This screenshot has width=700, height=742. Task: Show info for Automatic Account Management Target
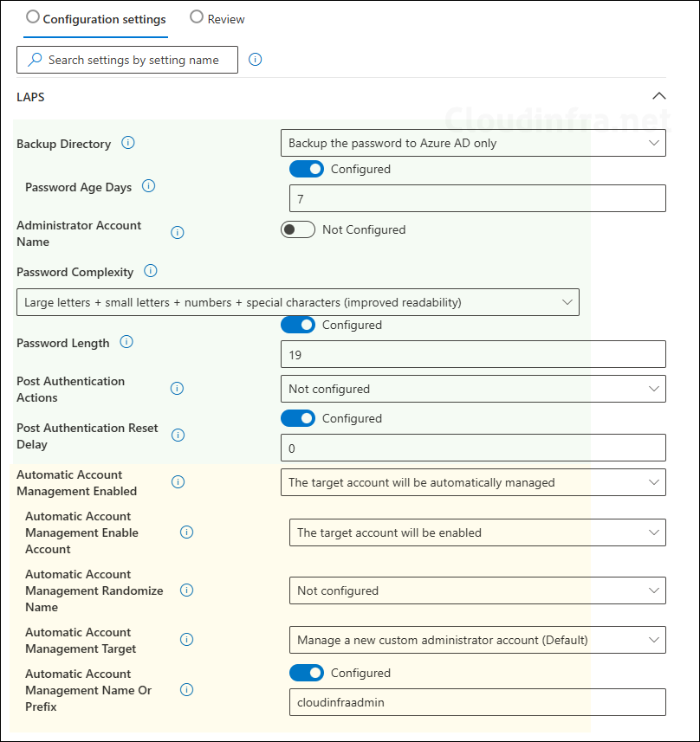pyautogui.click(x=187, y=639)
